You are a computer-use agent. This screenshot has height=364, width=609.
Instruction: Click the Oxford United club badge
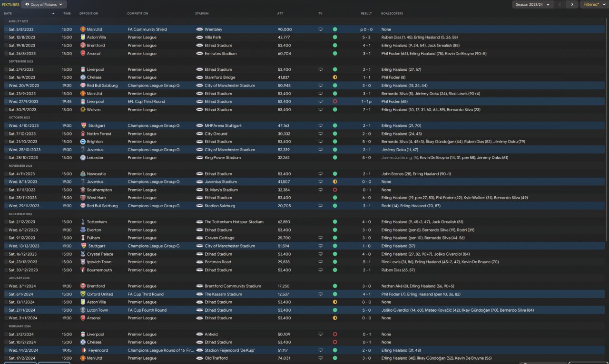(83, 294)
